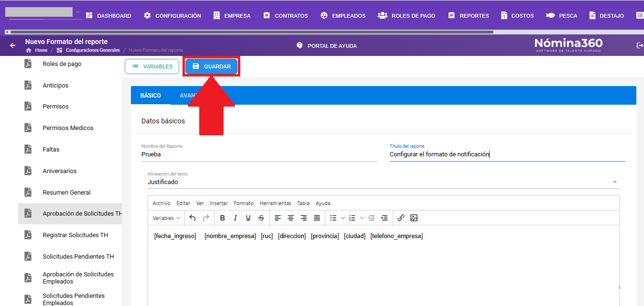Viewport: 644px width, 306px height.
Task: Align text left
Action: coord(278,218)
